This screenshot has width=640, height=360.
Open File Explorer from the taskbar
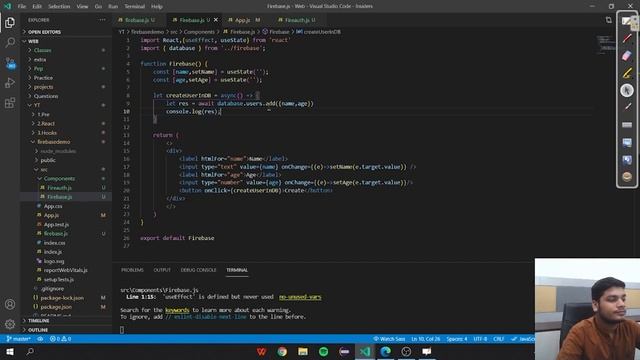[x=303, y=351]
